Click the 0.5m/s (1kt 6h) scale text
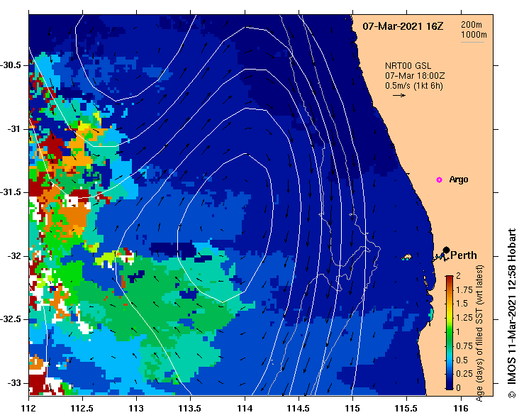This screenshot has height=420, width=524. [x=413, y=86]
